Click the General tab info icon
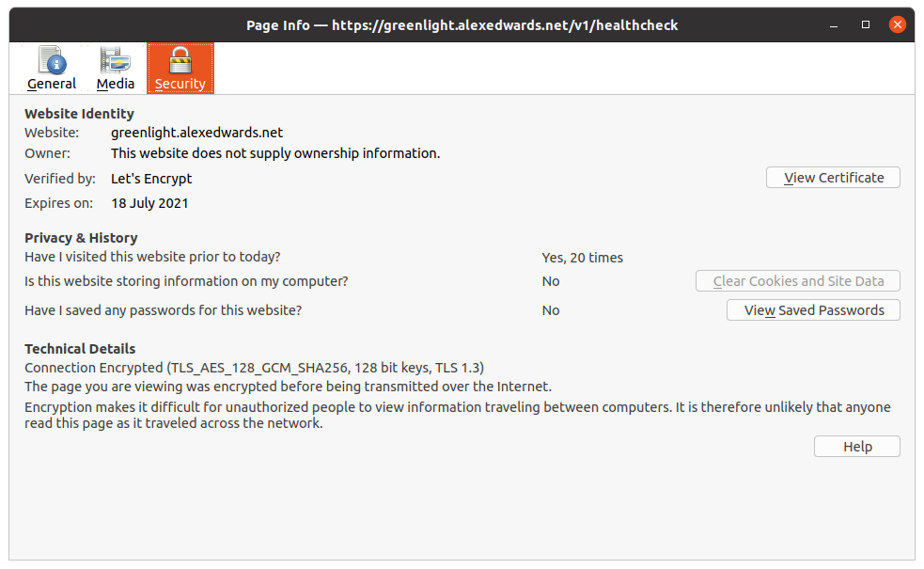924x569 pixels. (x=52, y=61)
